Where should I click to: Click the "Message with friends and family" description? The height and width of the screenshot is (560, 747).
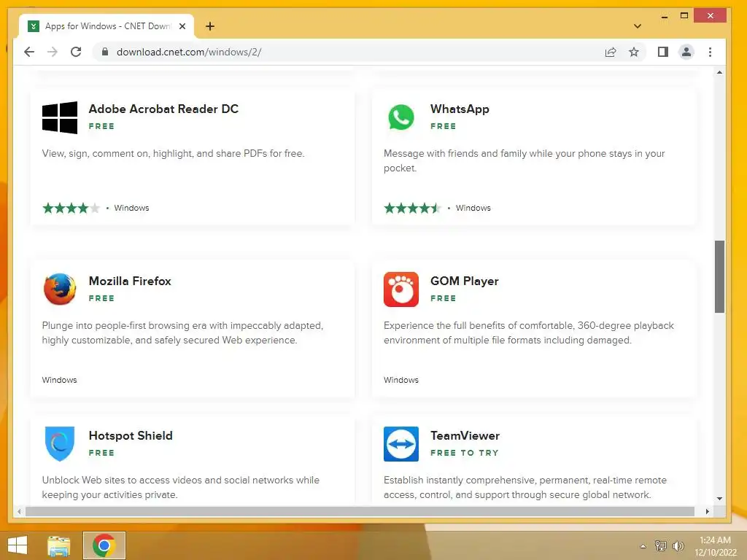point(524,160)
